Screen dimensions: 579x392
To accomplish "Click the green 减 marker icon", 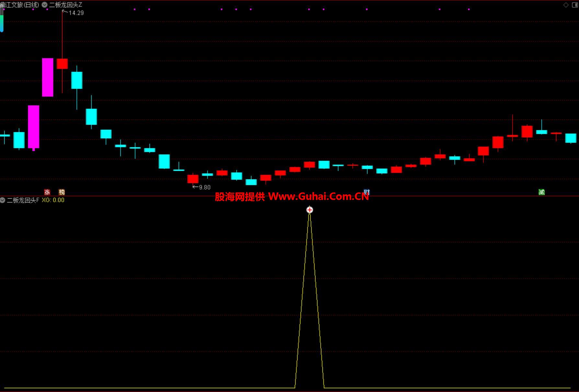I will click(x=541, y=192).
